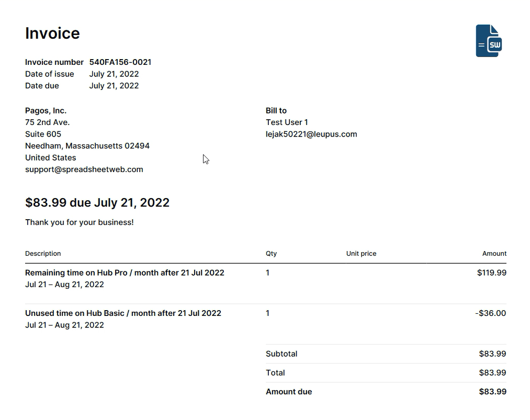
Task: Click the Unused time on Hub Basic line item
Action: 123,313
